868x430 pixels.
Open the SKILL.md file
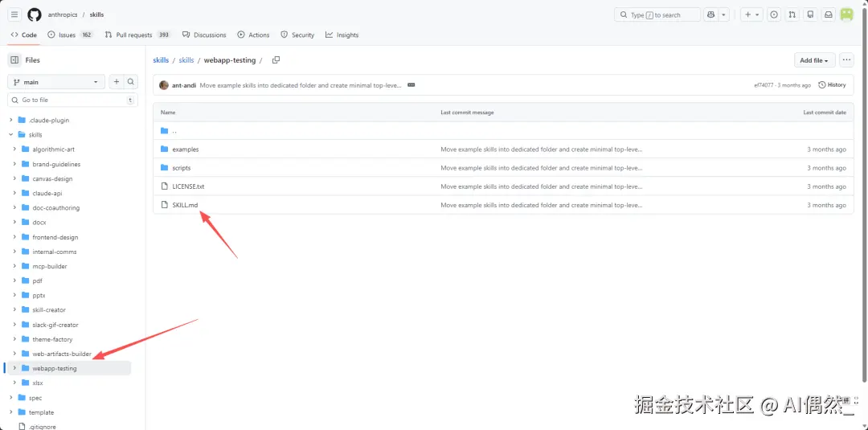coord(185,205)
